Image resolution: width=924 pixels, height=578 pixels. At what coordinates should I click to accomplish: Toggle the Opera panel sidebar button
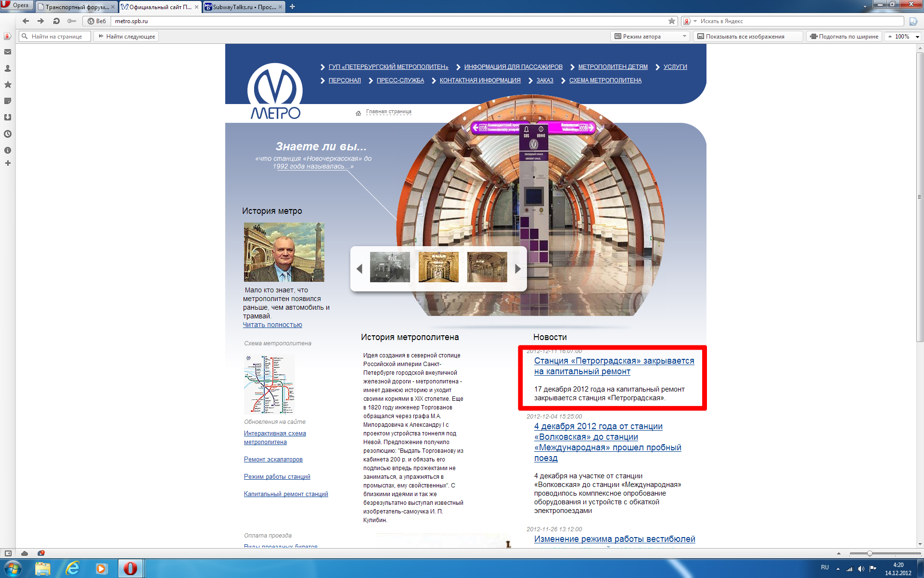point(8,553)
